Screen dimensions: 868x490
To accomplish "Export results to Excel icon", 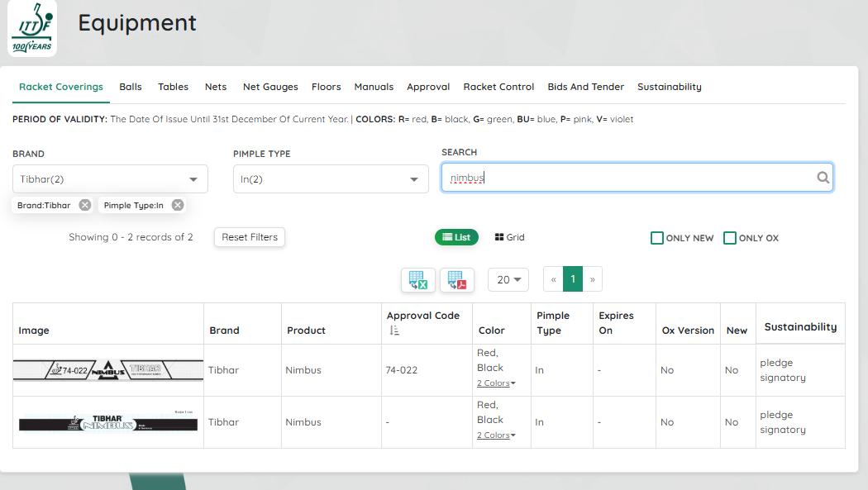I will point(418,280).
